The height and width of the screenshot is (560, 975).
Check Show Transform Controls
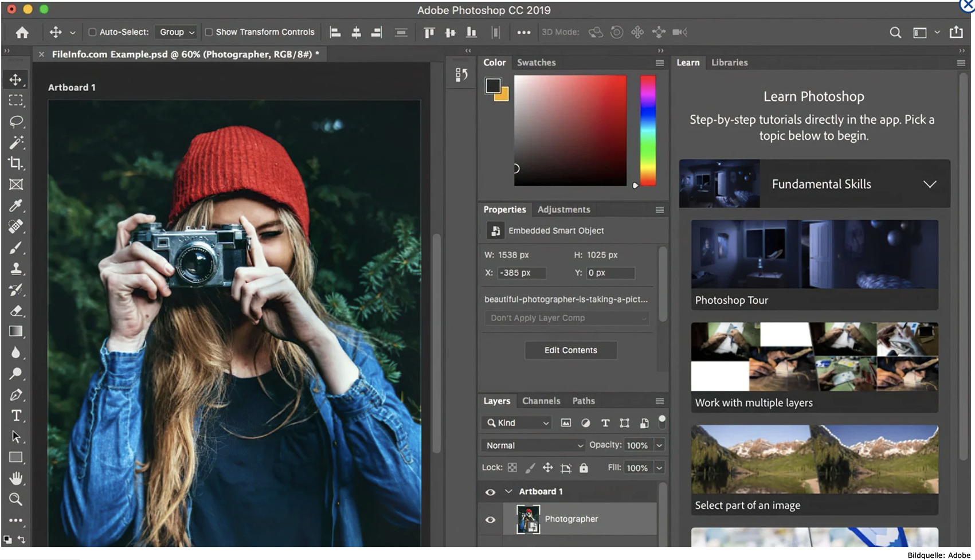[x=209, y=32]
